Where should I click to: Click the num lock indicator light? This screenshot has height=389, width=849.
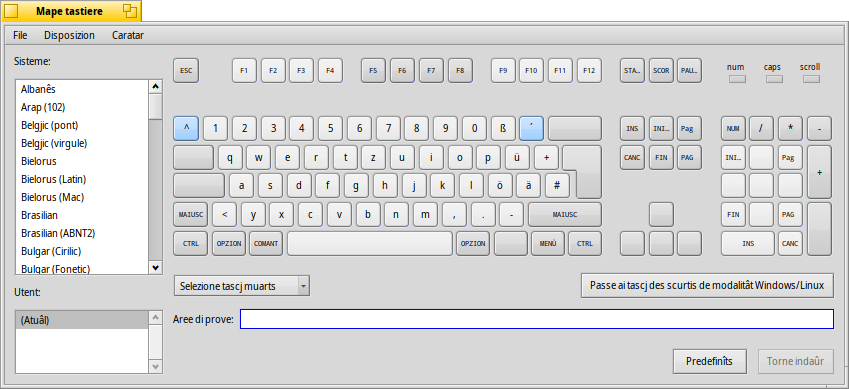click(737, 79)
